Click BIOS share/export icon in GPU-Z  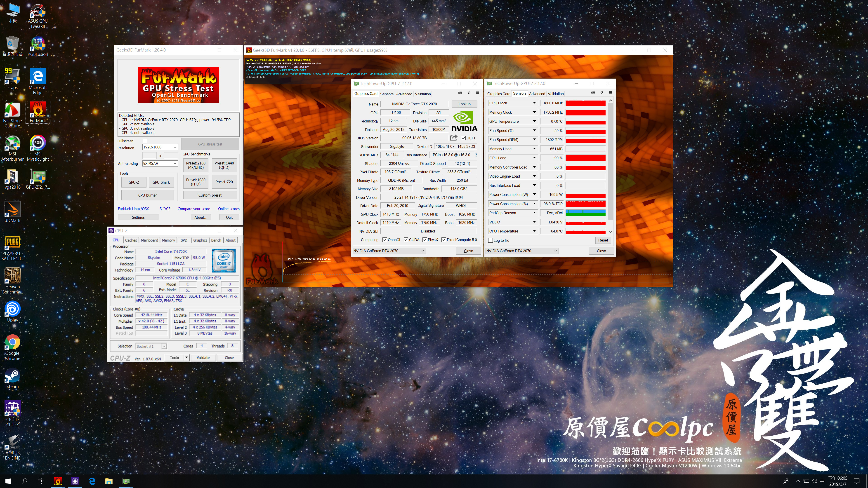(453, 138)
